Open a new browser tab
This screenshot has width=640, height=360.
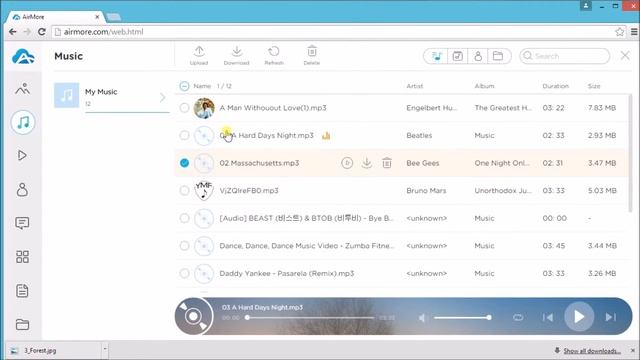pyautogui.click(x=113, y=17)
